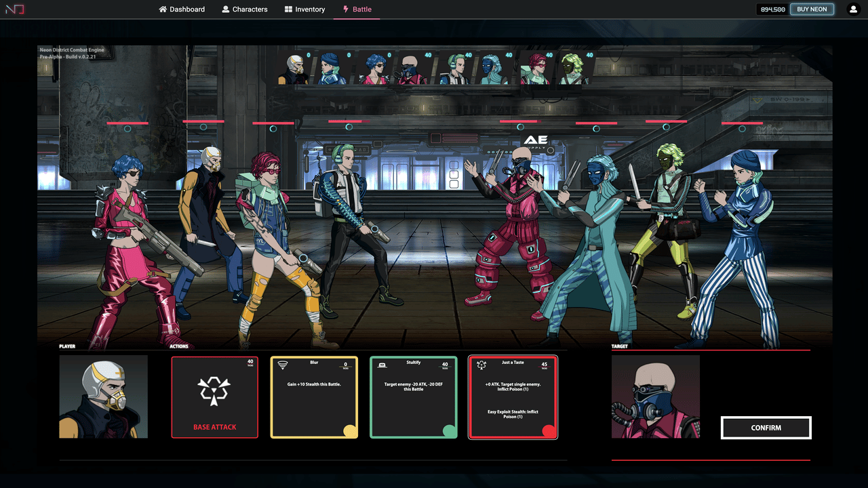This screenshot has height=488, width=868.
Task: Select bald gas mask portrait in turn order
Action: pos(412,69)
